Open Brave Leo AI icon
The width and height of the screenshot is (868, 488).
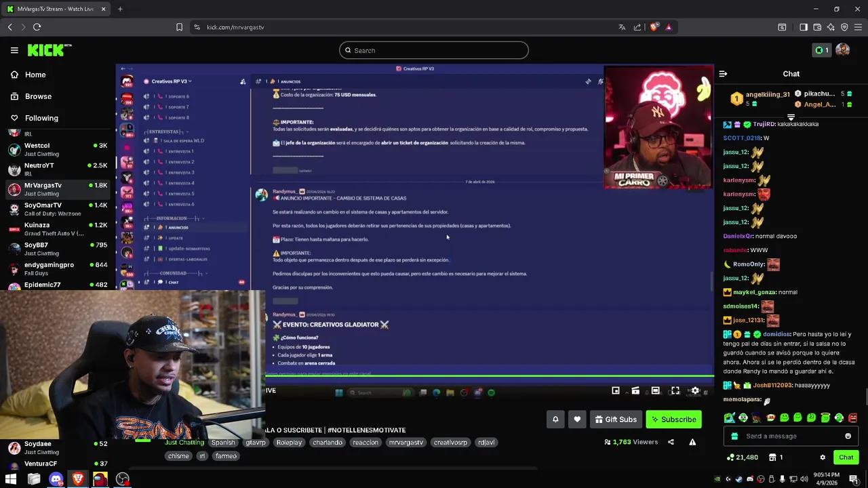pos(831,27)
